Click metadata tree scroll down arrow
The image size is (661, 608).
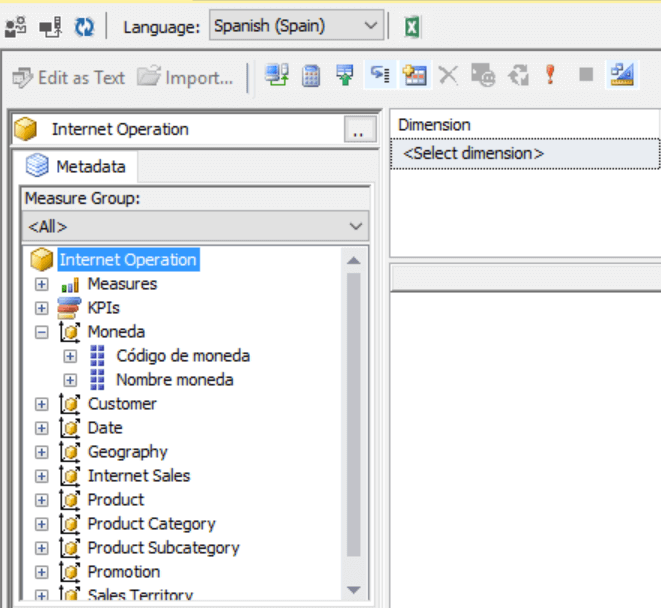tap(354, 589)
